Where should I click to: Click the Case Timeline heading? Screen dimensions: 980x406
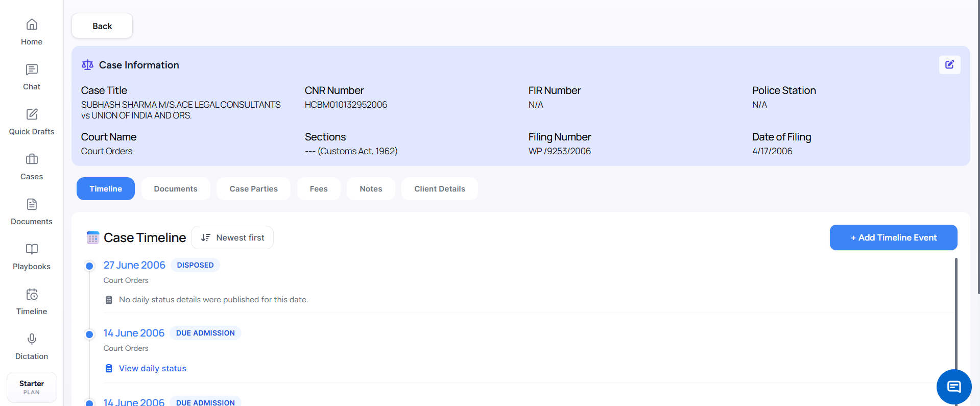pos(145,237)
